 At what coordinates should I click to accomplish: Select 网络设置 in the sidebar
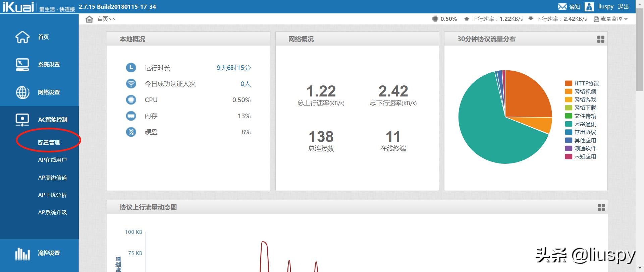tap(49, 92)
